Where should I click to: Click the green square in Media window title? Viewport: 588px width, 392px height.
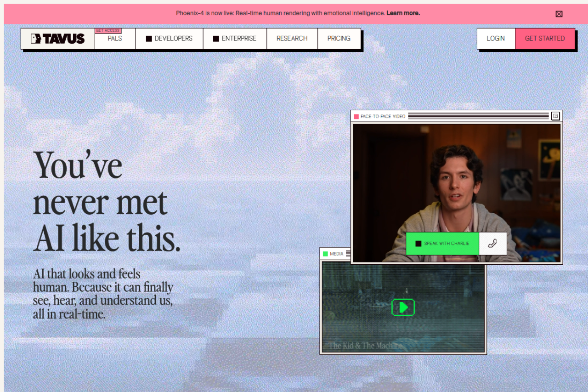pyautogui.click(x=325, y=254)
